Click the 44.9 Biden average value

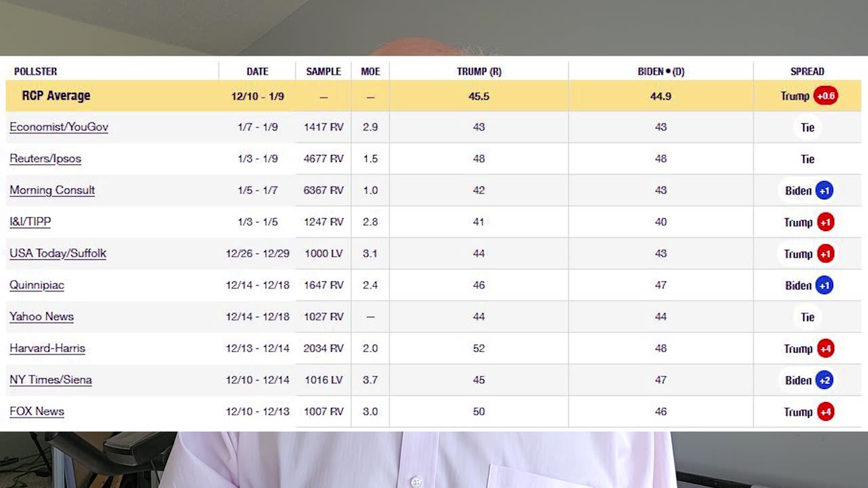click(x=660, y=96)
